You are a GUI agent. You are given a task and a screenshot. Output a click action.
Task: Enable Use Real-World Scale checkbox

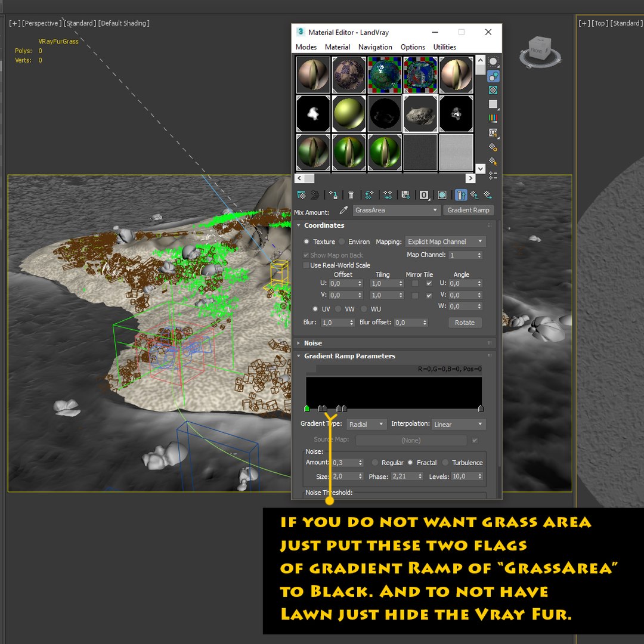coord(306,265)
